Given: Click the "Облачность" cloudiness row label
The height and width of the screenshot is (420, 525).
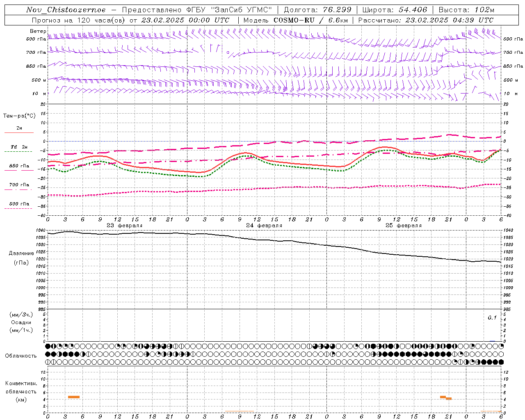Looking at the screenshot, I should point(21,356).
